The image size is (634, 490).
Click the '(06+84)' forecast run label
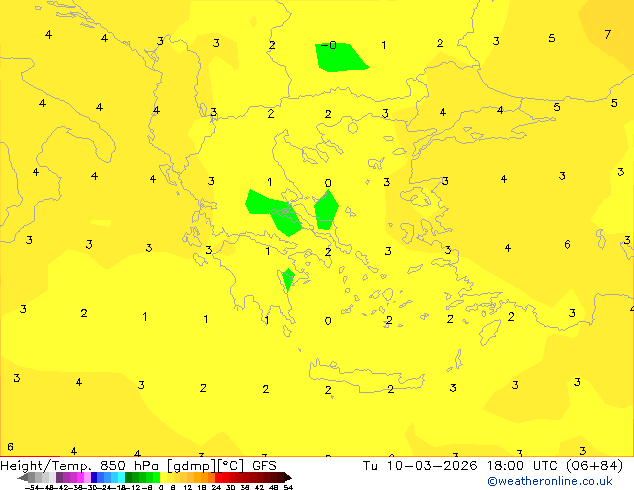pyautogui.click(x=594, y=466)
